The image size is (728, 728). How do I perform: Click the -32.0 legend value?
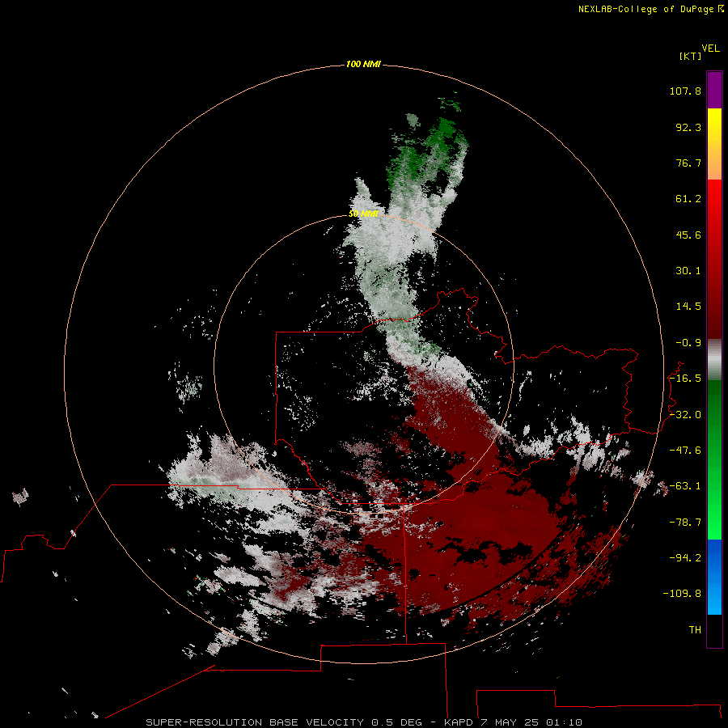(685, 415)
